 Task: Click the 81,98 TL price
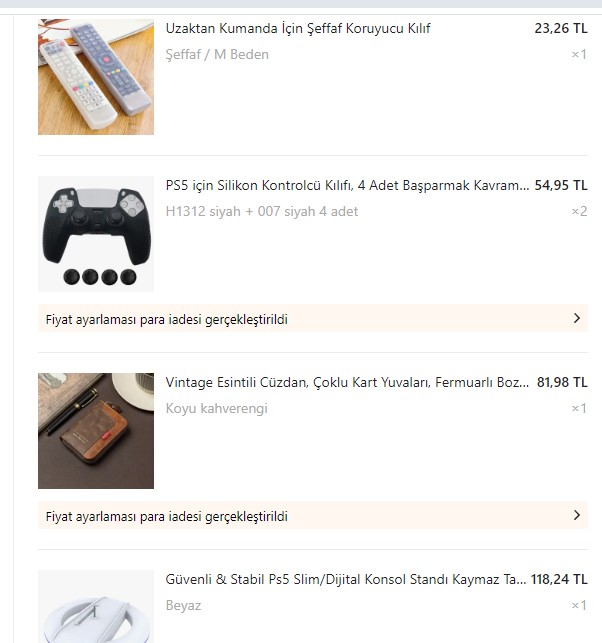click(x=562, y=383)
